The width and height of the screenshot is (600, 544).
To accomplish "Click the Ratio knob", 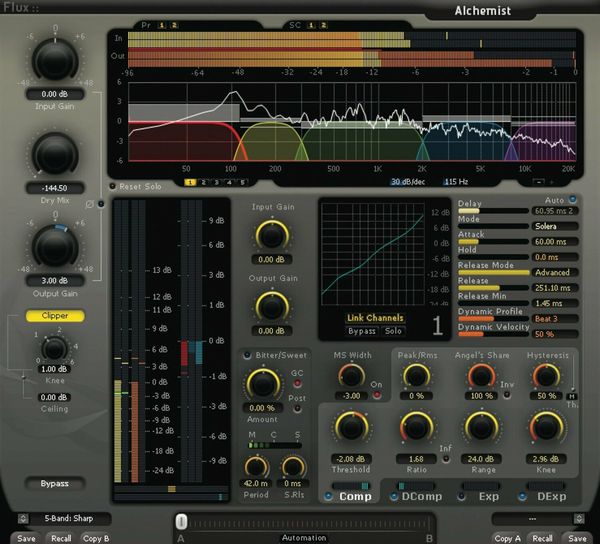I will (x=415, y=428).
